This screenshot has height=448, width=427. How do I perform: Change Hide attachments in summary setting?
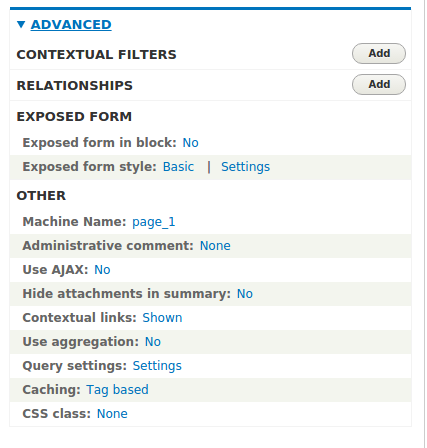[245, 294]
